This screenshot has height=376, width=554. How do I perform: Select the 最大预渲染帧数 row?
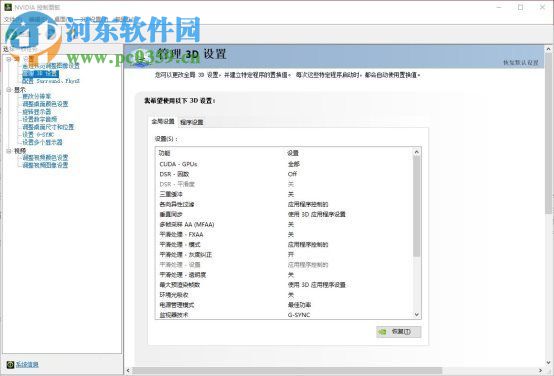[x=284, y=284]
